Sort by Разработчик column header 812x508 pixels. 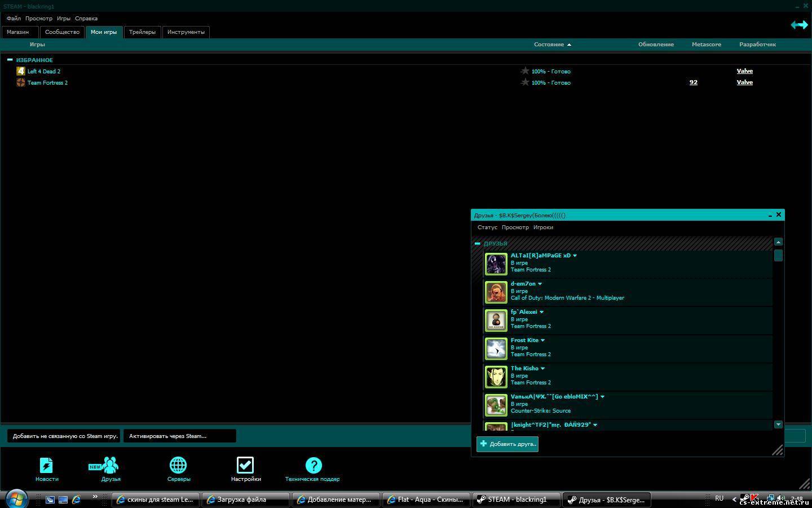pos(757,45)
